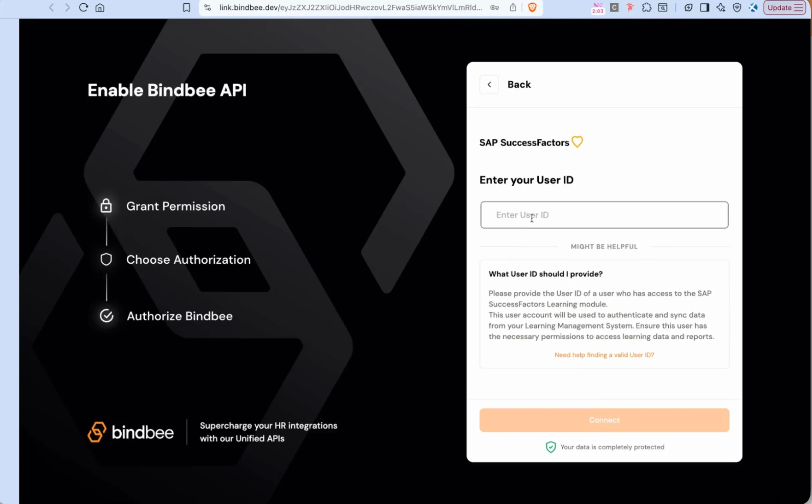Screen dimensions: 812x504
Task: Focus the Enter User ID field
Action: 604,215
